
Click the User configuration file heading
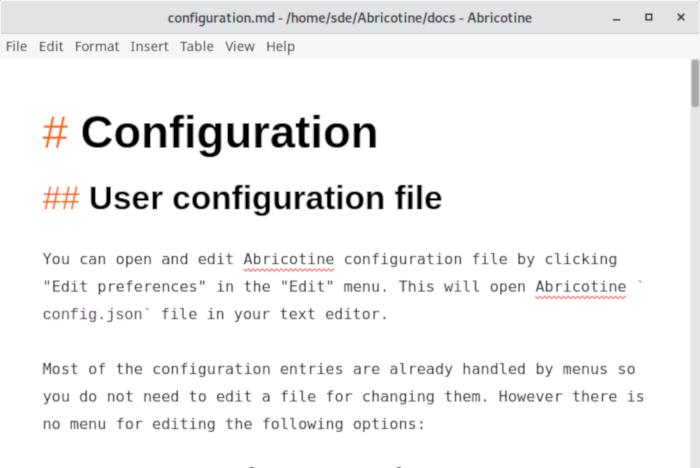266,198
